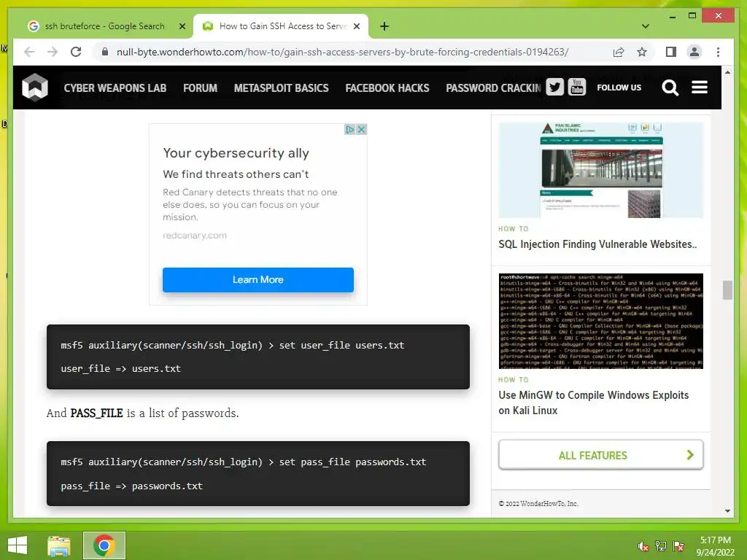This screenshot has width=747, height=560.
Task: Open the site search magnifier
Action: point(670,87)
